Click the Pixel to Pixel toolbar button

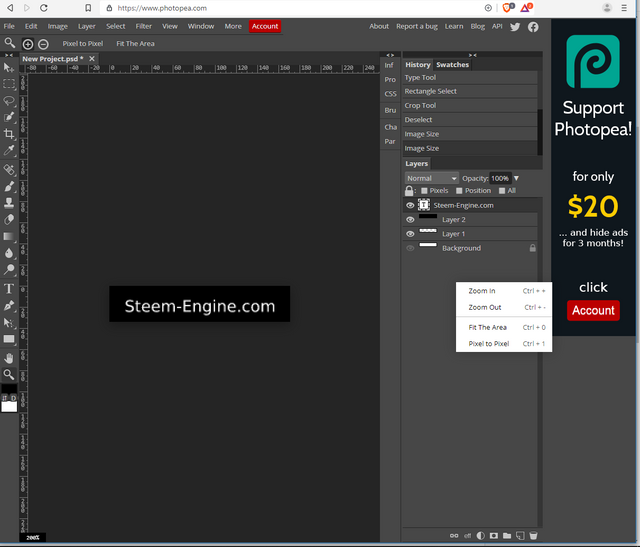click(82, 44)
